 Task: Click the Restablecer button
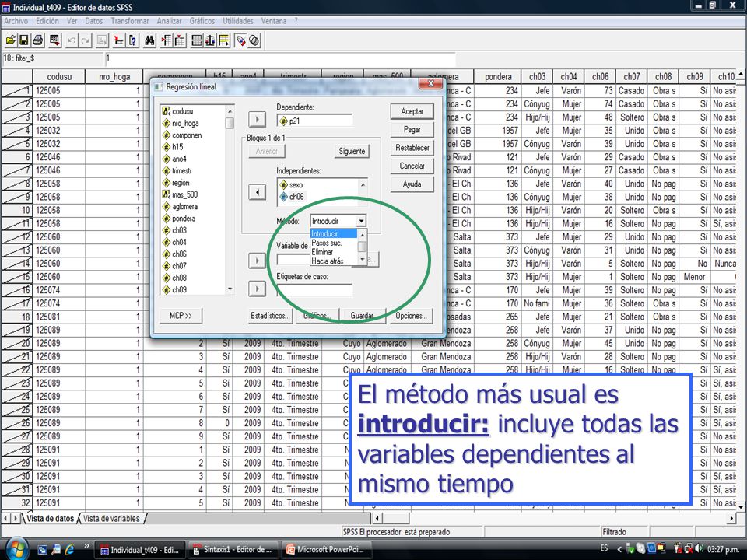pos(412,148)
